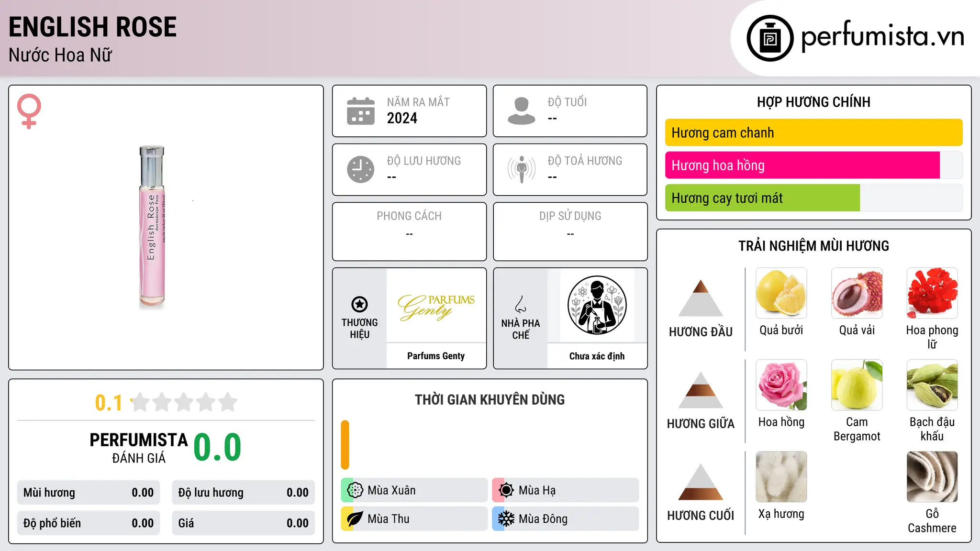The image size is (980, 551).
Task: Click the Hương đầu pyramid icon
Action: click(701, 298)
